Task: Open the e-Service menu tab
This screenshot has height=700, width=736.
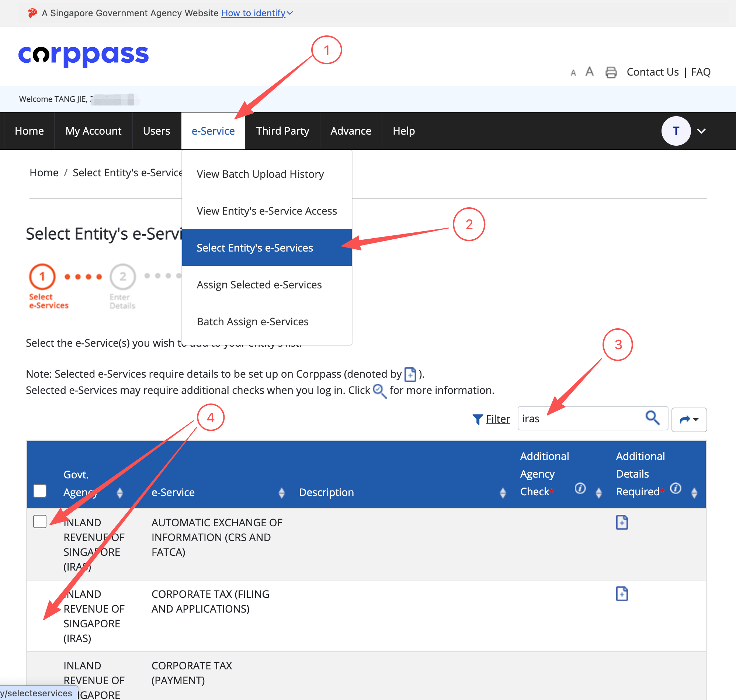Action: coord(213,131)
